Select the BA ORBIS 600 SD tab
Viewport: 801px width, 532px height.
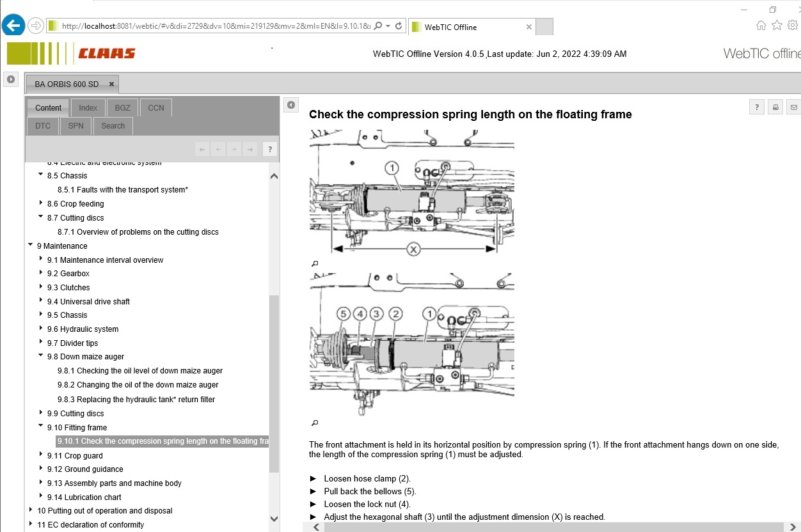click(x=67, y=84)
